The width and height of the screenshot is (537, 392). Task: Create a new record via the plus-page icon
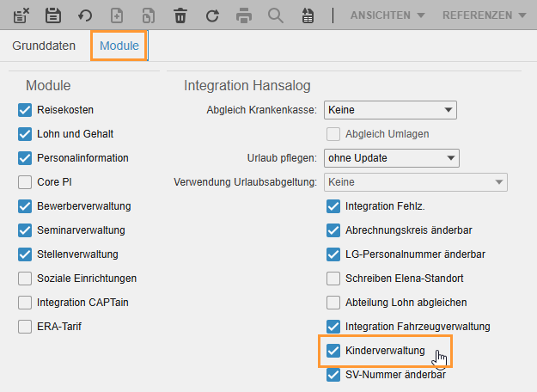tap(117, 15)
